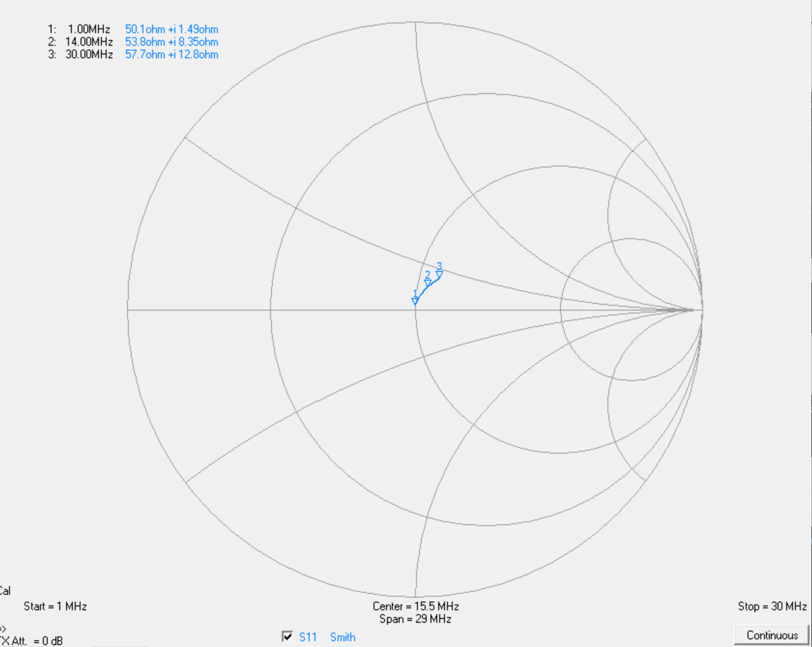Viewport: 812px width, 647px height.
Task: Uncheck the S11 trace checkbox
Action: click(287, 637)
